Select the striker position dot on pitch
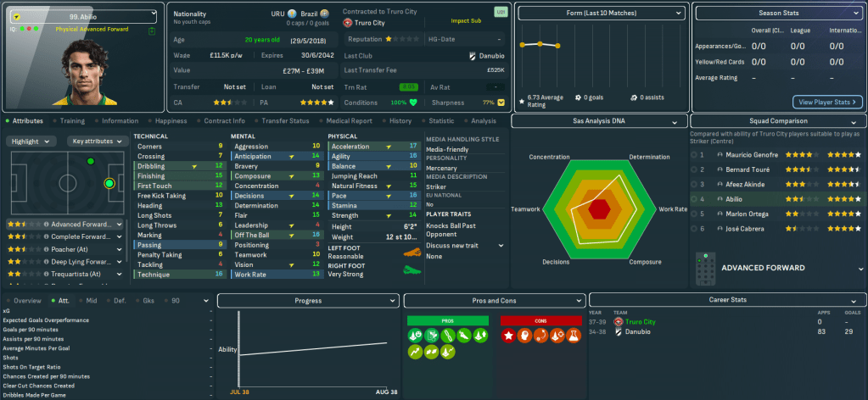Screen dimensions: 868x400 [x=109, y=183]
